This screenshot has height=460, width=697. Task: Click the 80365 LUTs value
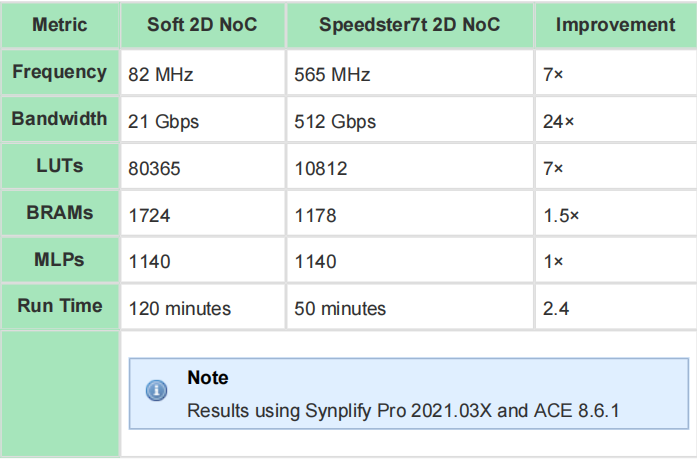154,169
